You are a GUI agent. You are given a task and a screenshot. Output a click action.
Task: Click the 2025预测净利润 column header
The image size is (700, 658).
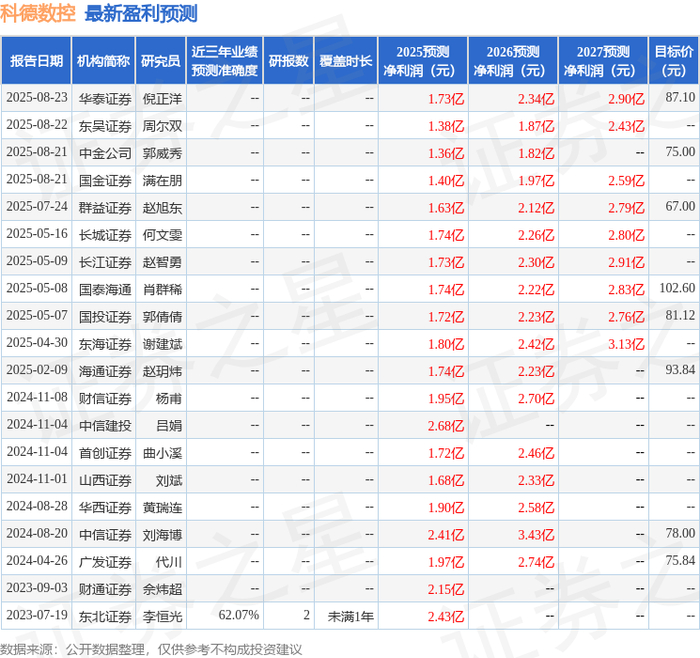[x=423, y=61]
